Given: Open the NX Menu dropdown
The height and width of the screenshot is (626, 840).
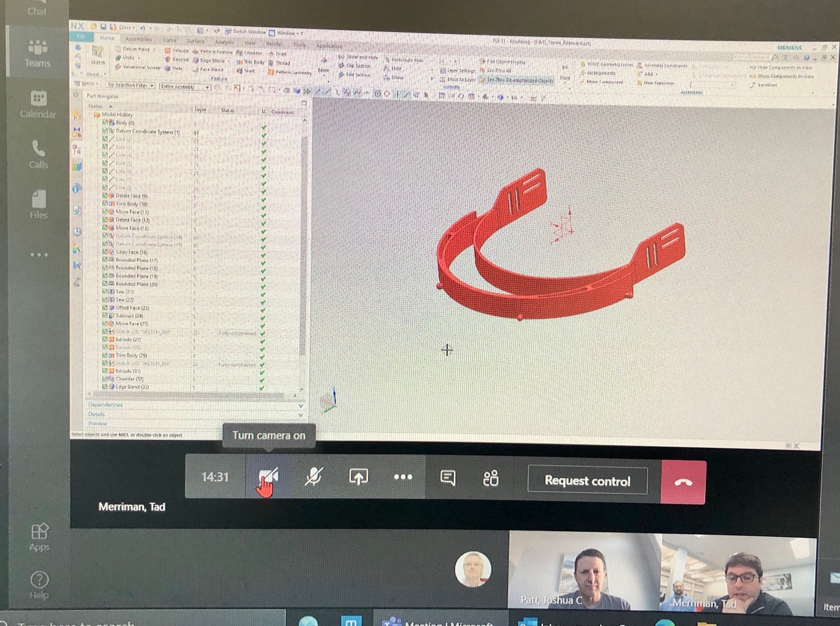Looking at the screenshot, I should [86, 83].
